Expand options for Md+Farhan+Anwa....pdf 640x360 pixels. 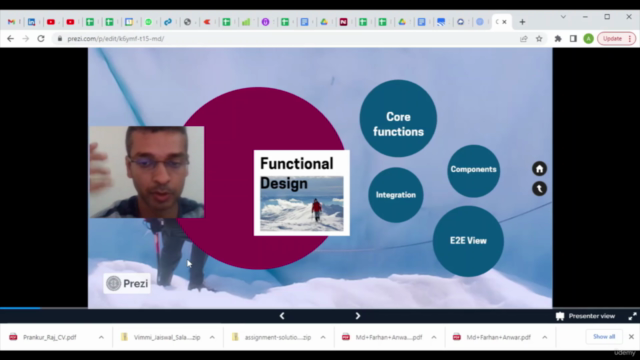coord(434,337)
